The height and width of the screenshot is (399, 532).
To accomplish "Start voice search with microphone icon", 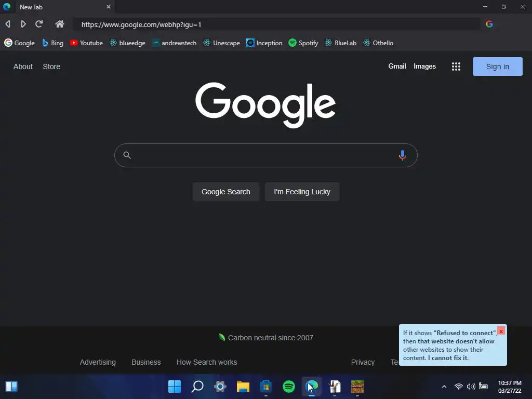I will tap(403, 155).
